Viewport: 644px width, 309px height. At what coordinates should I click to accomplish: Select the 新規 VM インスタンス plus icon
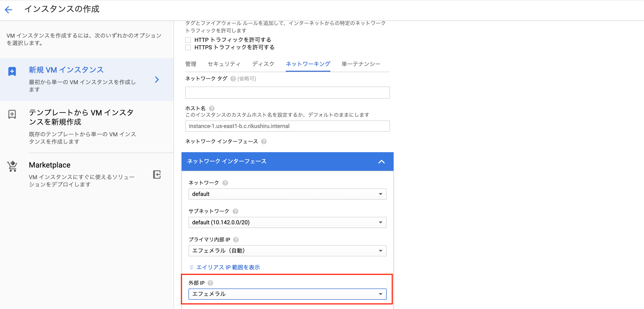click(x=12, y=71)
